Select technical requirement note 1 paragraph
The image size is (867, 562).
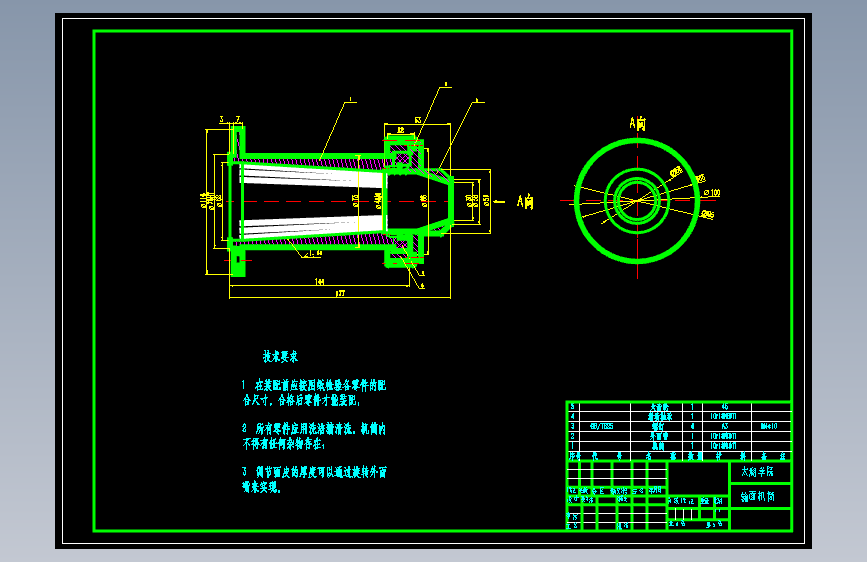(314, 393)
